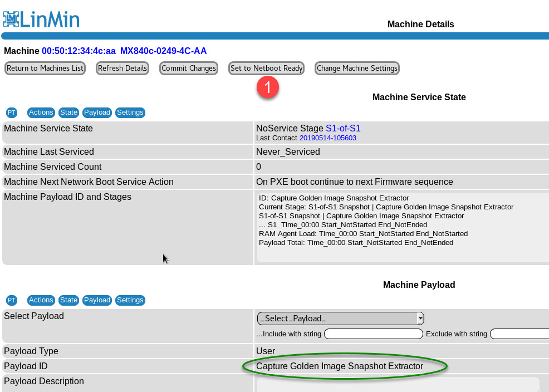Click the LinMin logo icon
This screenshot has width=549, height=392.
(x=11, y=19)
